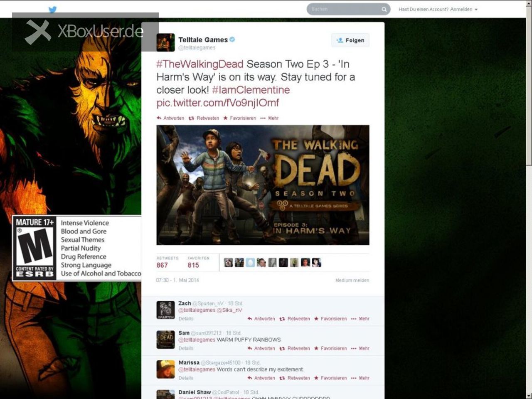The width and height of the screenshot is (532, 399).
Task: Favorite Marissa's reply
Action: [x=330, y=378]
